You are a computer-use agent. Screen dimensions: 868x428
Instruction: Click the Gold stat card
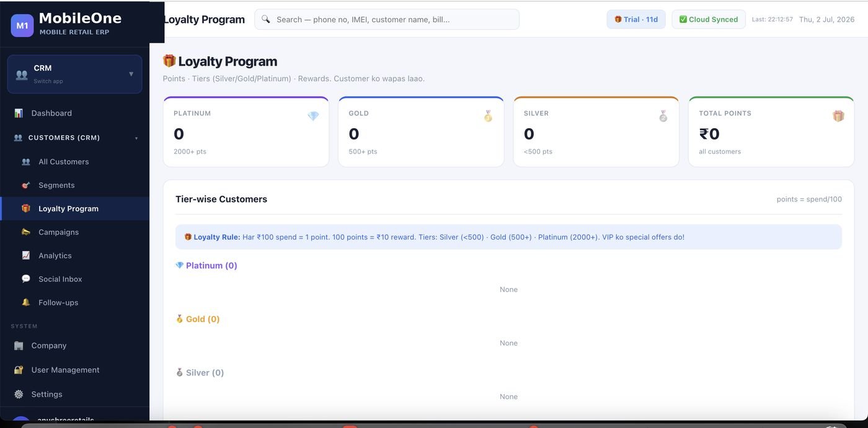[x=421, y=131]
